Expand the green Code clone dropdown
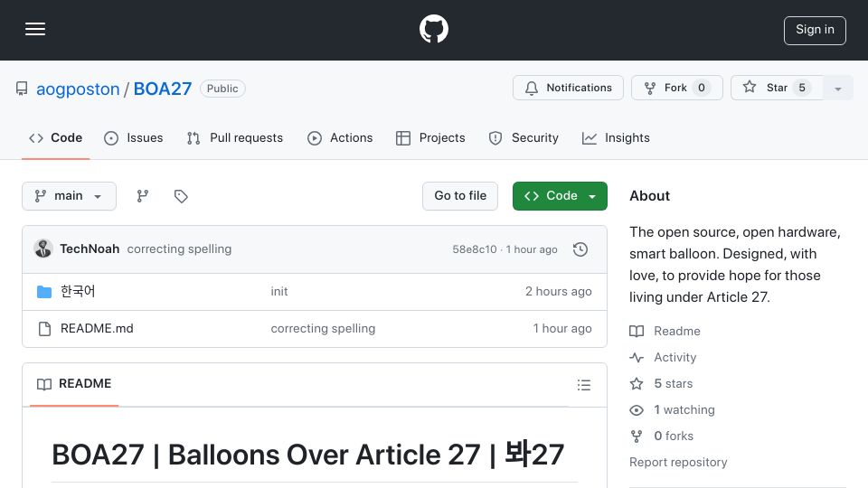Screen dimensions: 868x488 point(560,196)
